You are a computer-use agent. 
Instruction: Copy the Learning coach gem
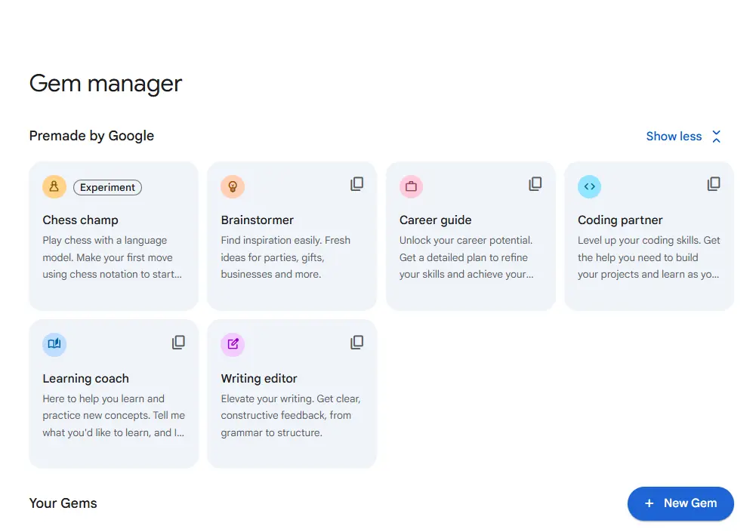tap(178, 342)
